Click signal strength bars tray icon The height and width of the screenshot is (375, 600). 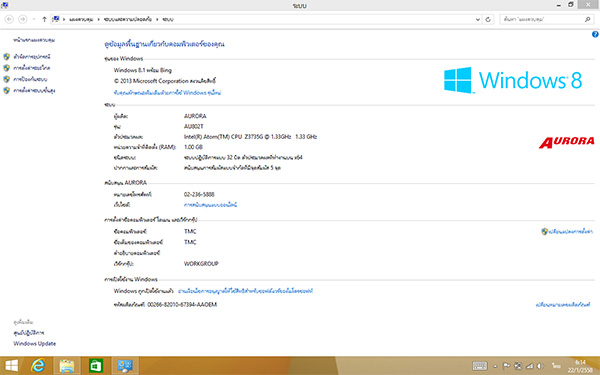pyautogui.click(x=530, y=366)
